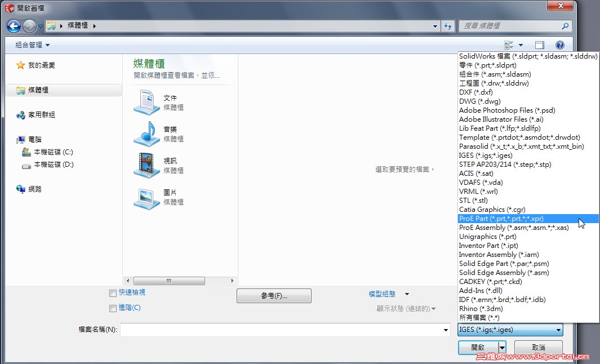This screenshot has width=600, height=364.
Task: Open recent locations dropdown beside navigation arrows
Action: (x=41, y=26)
